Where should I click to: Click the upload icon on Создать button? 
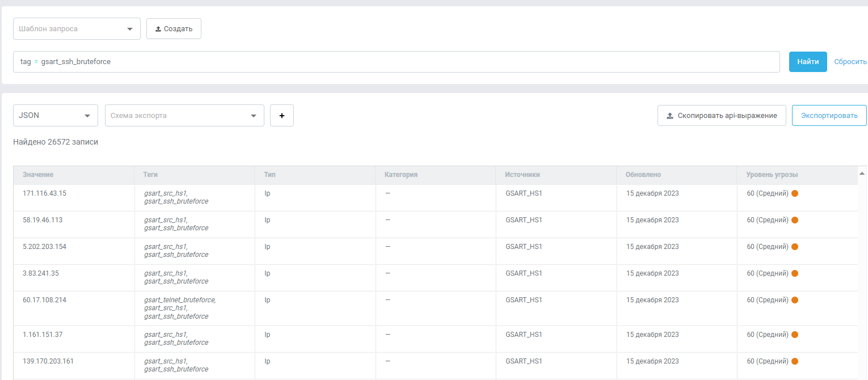click(x=158, y=29)
